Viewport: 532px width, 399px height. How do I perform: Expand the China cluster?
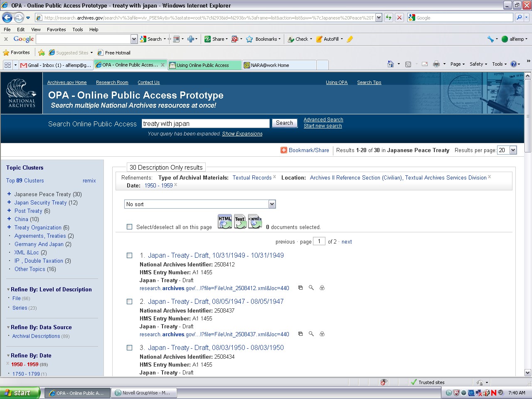click(x=9, y=219)
